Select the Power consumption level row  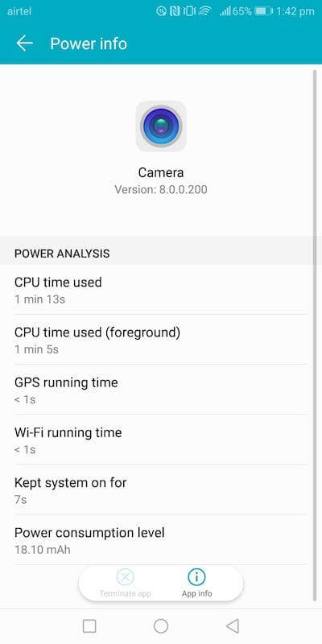pyautogui.click(x=161, y=540)
